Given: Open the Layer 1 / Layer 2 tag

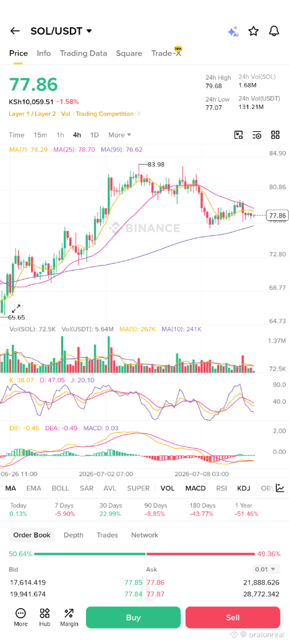Looking at the screenshot, I should coord(32,114).
